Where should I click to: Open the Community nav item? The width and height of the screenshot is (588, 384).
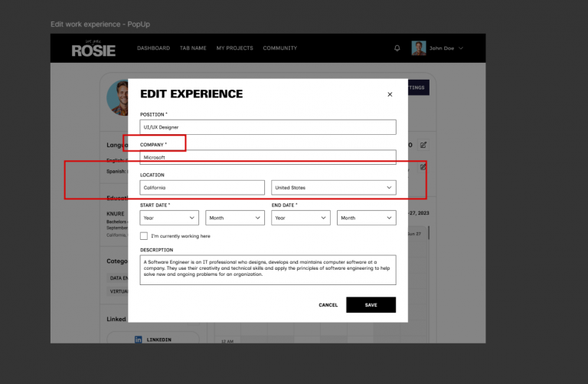tap(279, 48)
